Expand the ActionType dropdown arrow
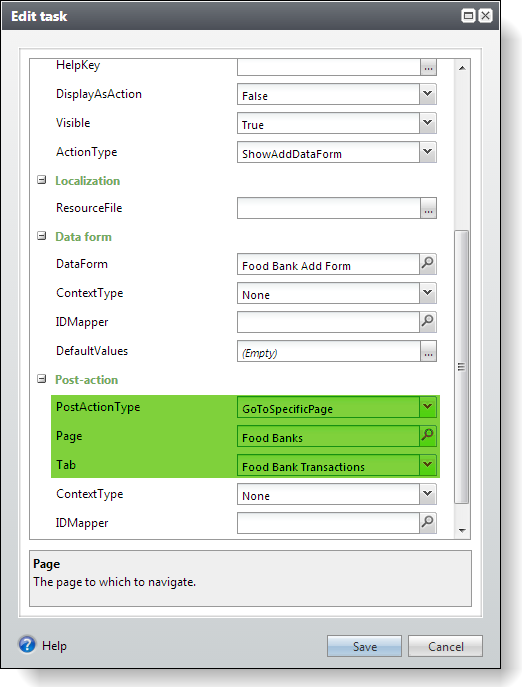Viewport: 522px width, 687px height. [x=428, y=152]
